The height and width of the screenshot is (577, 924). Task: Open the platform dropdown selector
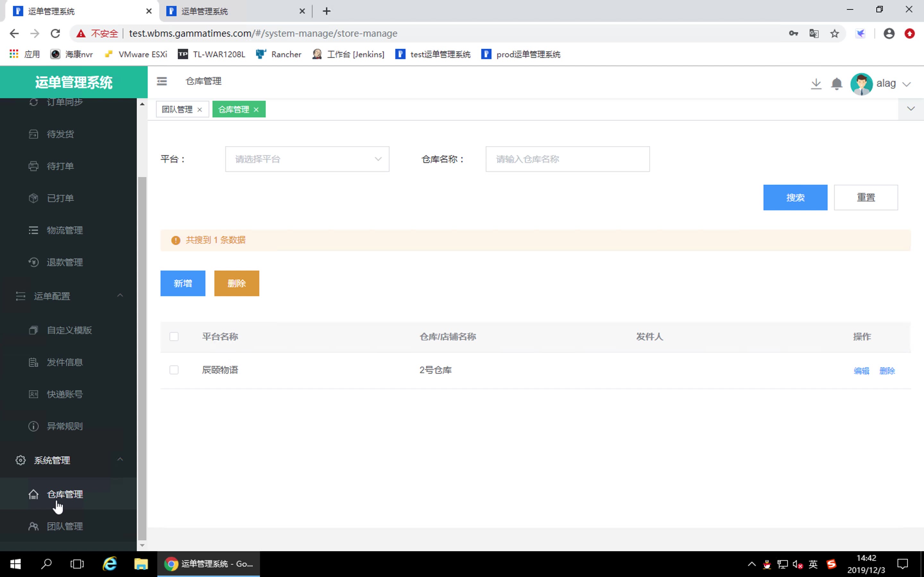(x=307, y=159)
